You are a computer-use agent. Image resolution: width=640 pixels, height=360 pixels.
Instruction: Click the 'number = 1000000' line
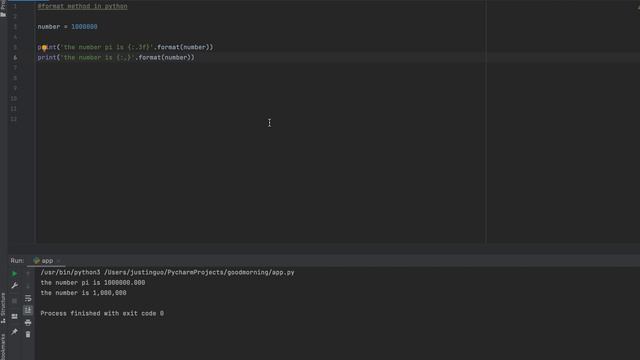click(x=67, y=27)
